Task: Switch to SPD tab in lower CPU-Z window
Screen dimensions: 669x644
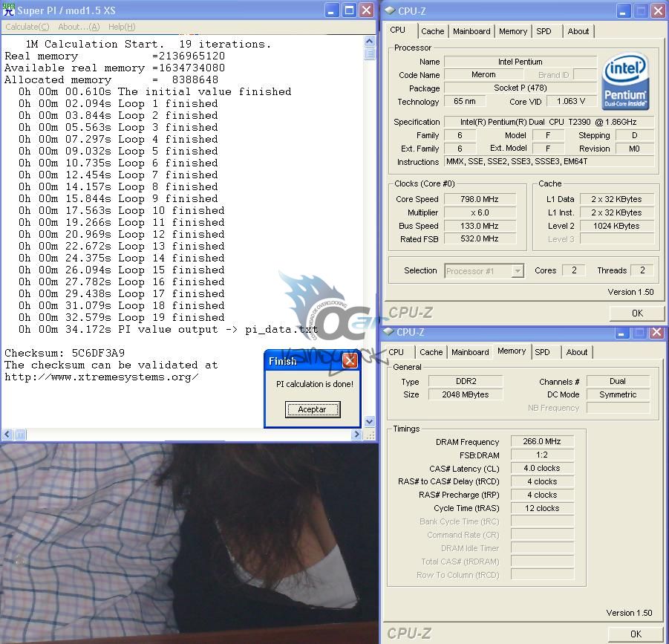Action: coord(542,352)
